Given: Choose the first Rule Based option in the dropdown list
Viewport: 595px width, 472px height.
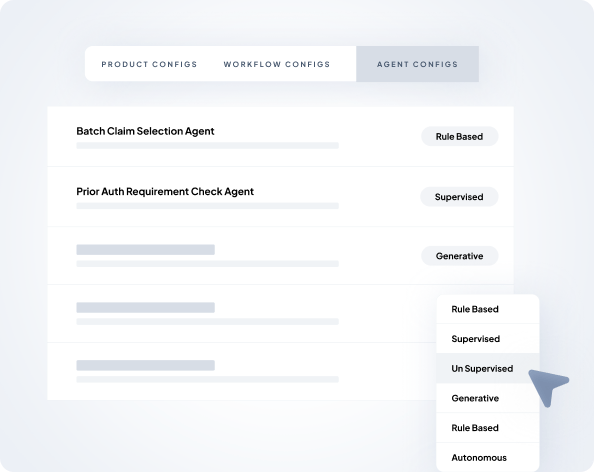Looking at the screenshot, I should [488, 309].
